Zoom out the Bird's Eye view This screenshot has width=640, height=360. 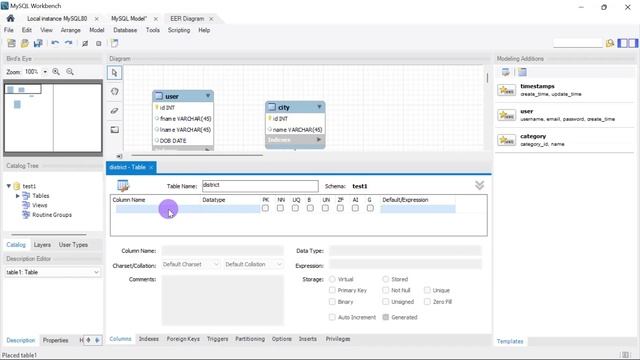[x=70, y=72]
